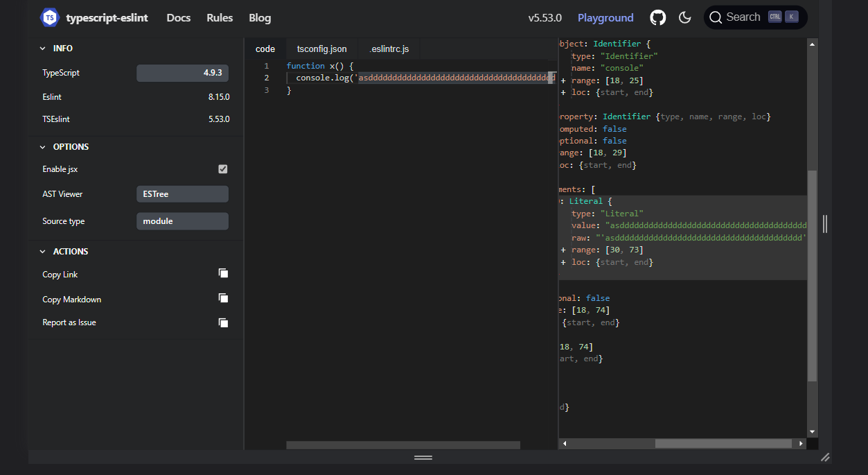Screen dimensions: 868x475
Task: Click the name: "console" row
Action: click(x=608, y=68)
